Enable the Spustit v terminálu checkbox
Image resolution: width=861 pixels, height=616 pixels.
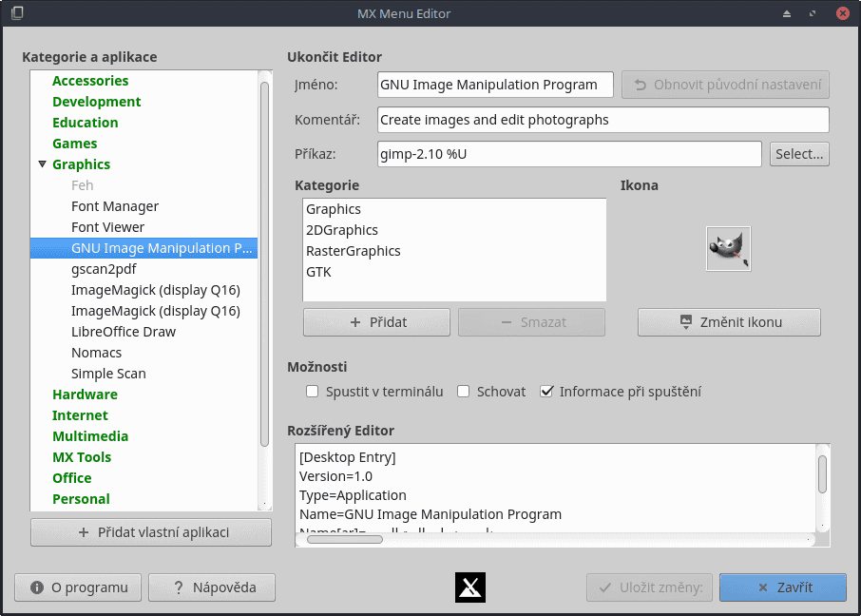[x=313, y=391]
